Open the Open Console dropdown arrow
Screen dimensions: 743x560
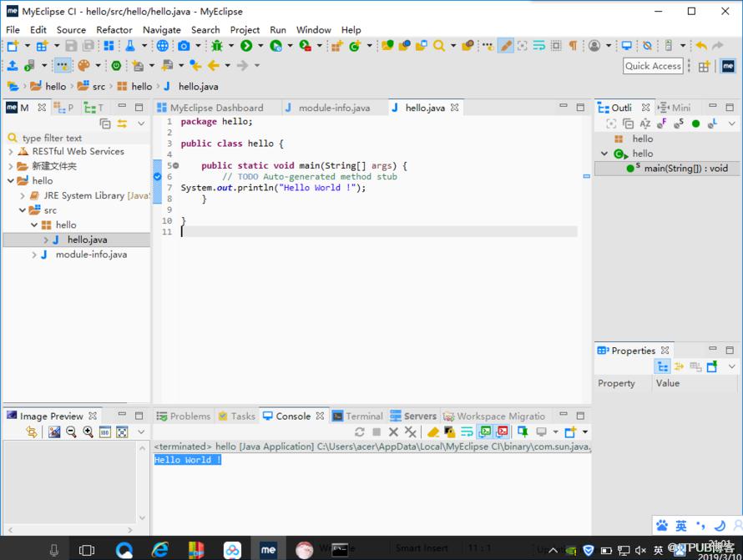(x=584, y=431)
